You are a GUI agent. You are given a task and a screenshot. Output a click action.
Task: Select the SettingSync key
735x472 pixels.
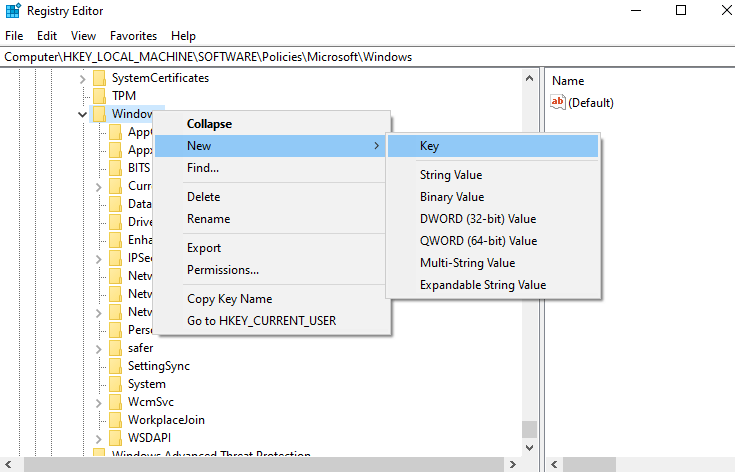(159, 366)
